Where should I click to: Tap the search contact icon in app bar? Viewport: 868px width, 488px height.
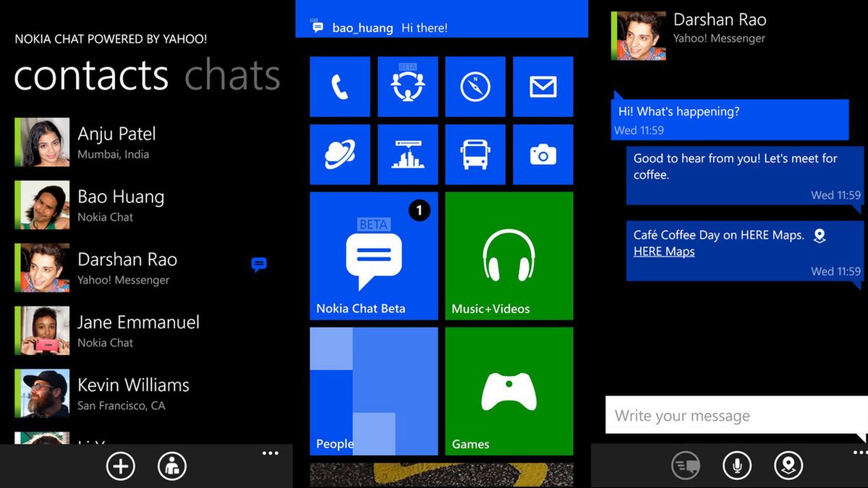pos(171,466)
